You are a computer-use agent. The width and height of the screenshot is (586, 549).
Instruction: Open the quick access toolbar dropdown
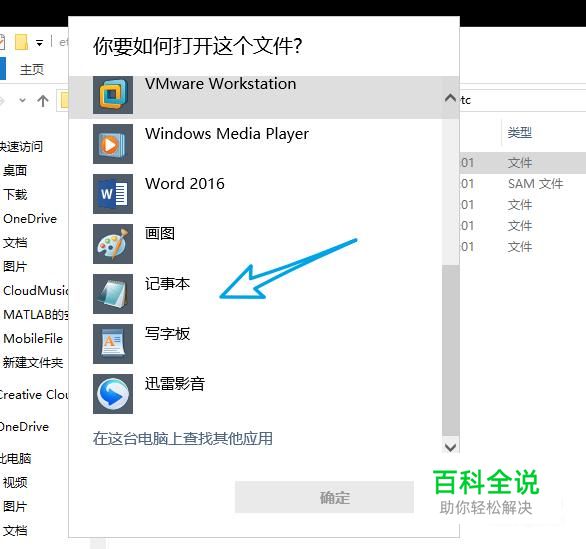click(x=39, y=43)
